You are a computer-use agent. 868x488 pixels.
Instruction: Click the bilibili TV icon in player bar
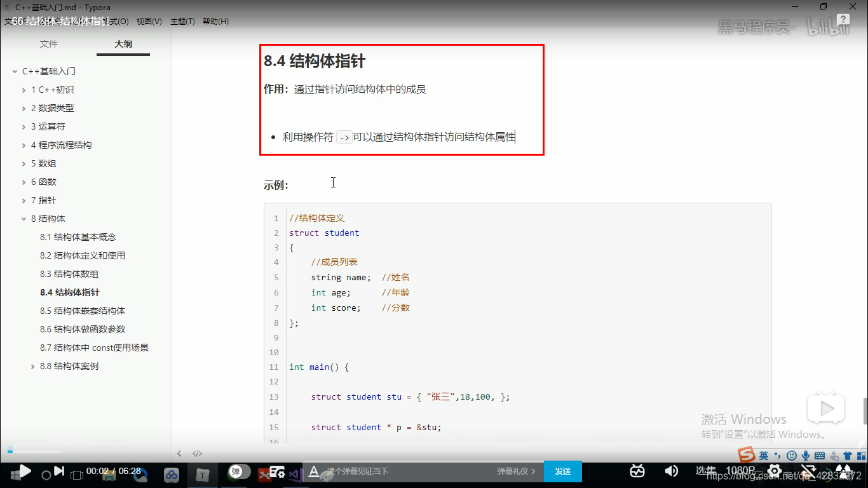(637, 471)
